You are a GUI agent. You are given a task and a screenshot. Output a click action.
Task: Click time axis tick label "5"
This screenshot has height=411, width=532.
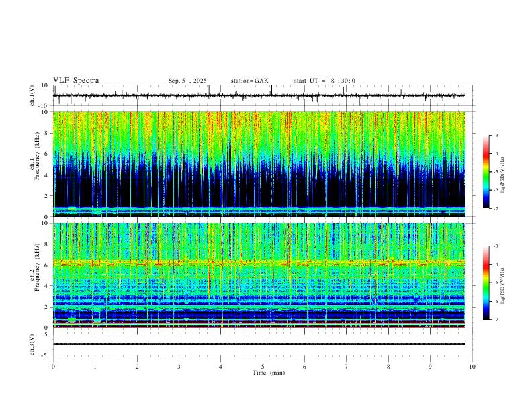tap(263, 367)
